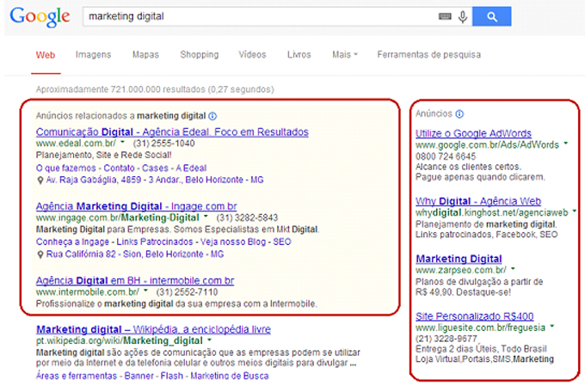Open 'Utilize o Google AdWords' ad
The image size is (585, 392).
click(x=473, y=133)
